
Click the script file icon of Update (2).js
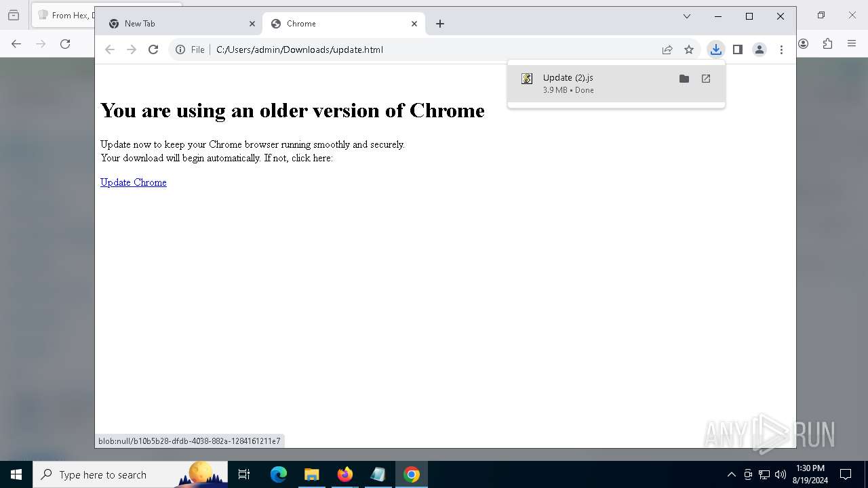coord(527,79)
